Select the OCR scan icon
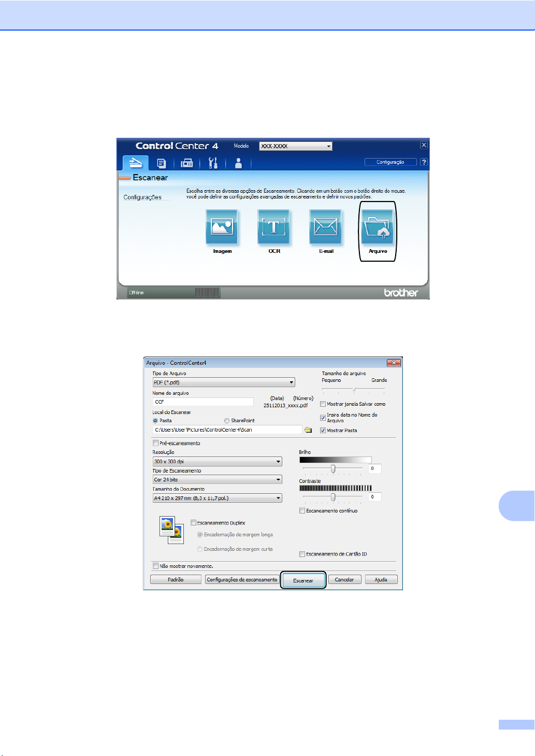The height and width of the screenshot is (756, 535). (273, 227)
